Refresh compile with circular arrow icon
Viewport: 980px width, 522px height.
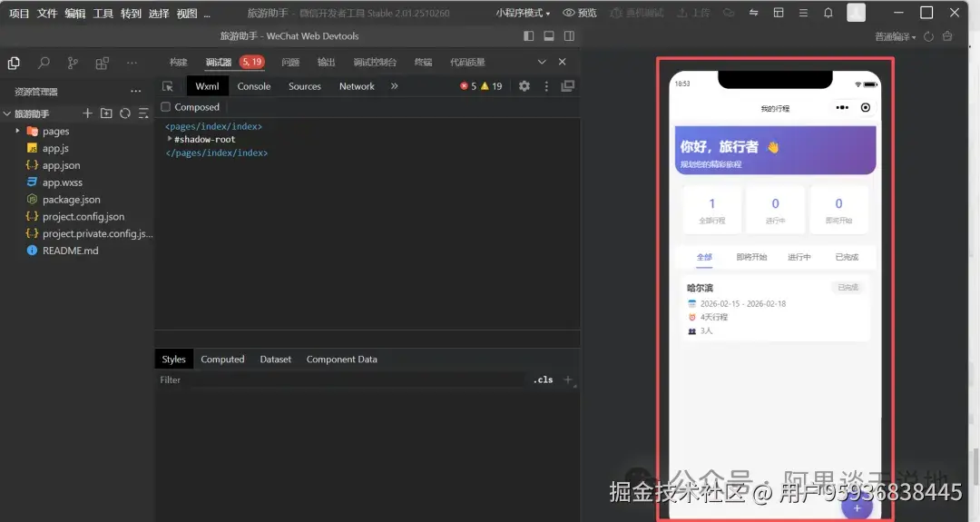coord(929,36)
